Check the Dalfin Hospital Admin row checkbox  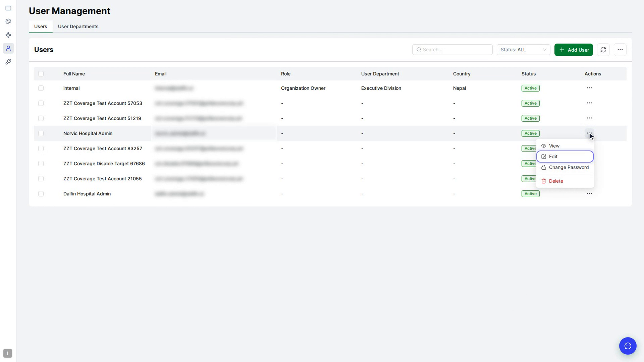pos(41,194)
